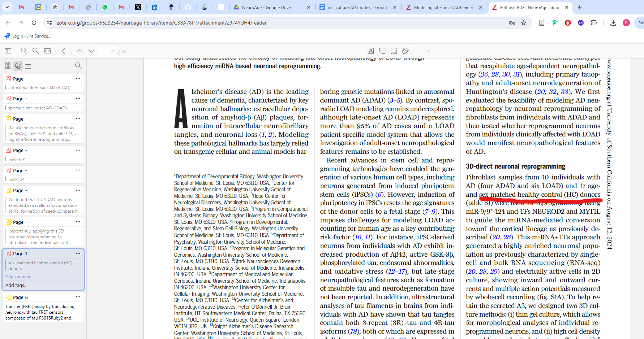Open reference 6 citation link

tap(379, 195)
